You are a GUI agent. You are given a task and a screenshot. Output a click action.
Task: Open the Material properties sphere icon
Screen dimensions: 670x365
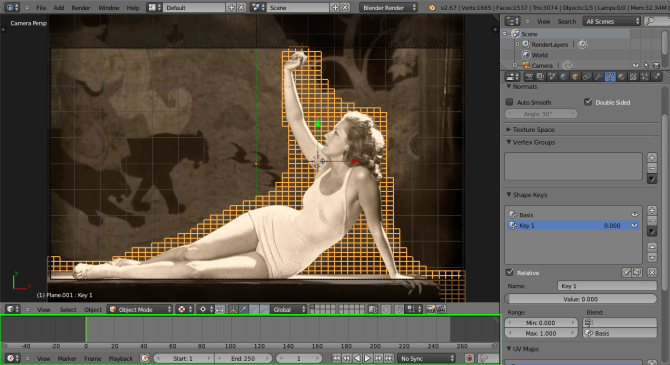pyautogui.click(x=621, y=77)
